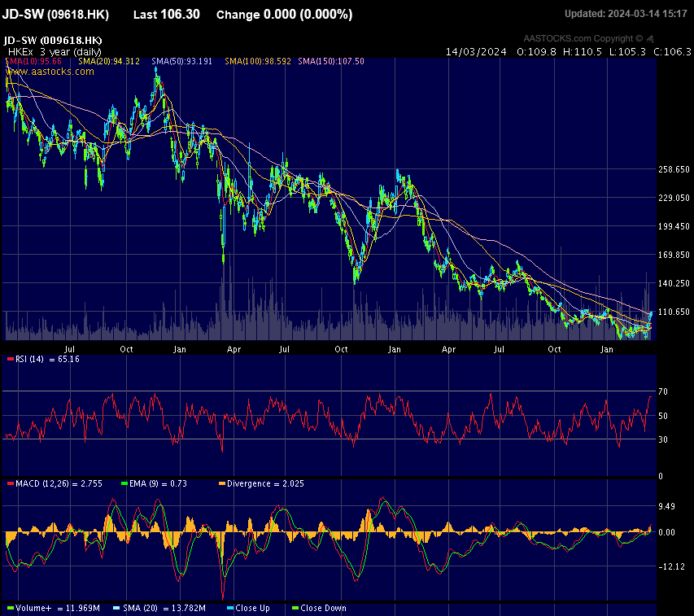Click the 169.850 price axis label
The height and width of the screenshot is (616, 694).
[x=674, y=255]
